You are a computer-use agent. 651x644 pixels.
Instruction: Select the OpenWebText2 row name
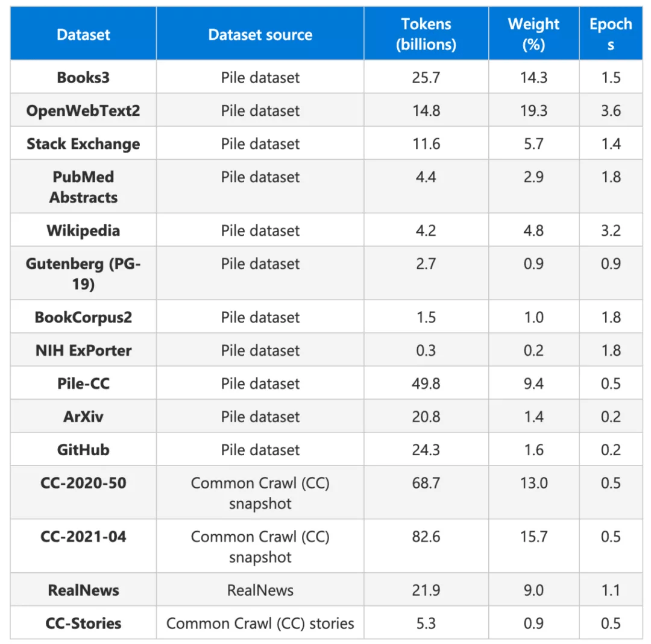click(x=83, y=110)
